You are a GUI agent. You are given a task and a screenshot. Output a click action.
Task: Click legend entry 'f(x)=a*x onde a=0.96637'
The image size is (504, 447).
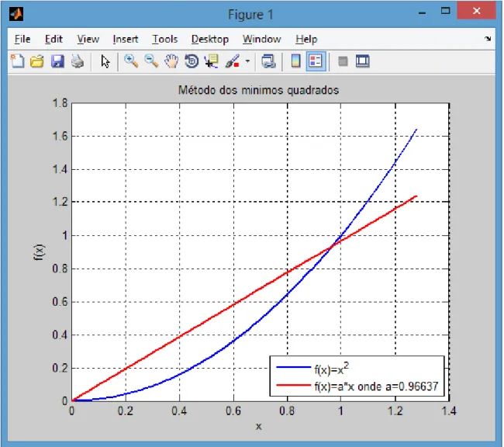(376, 386)
